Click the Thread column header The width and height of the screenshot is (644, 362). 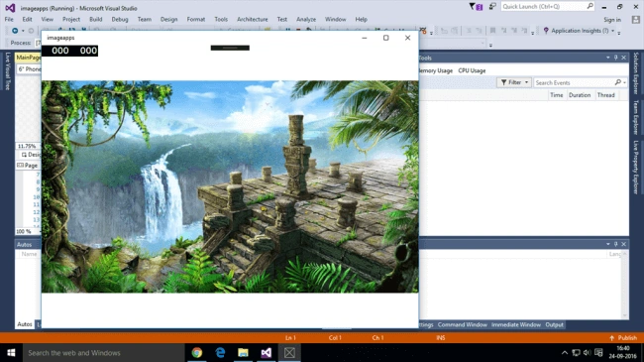click(x=605, y=95)
